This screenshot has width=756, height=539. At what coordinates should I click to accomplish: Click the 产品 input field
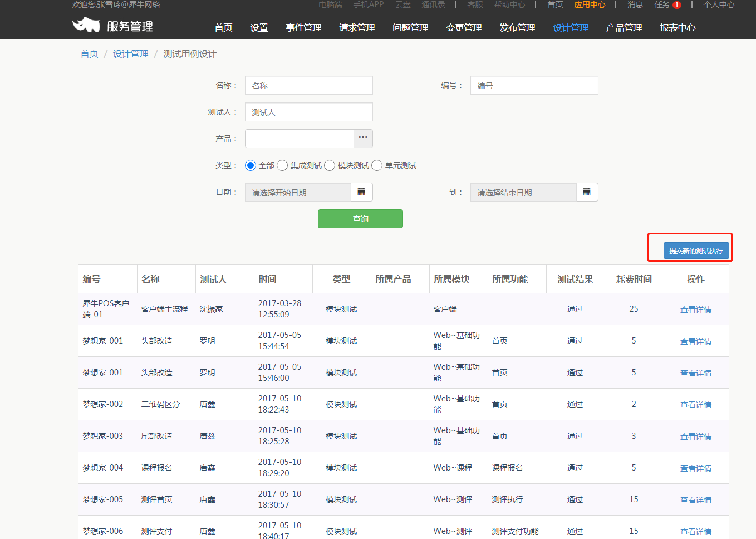click(300, 139)
